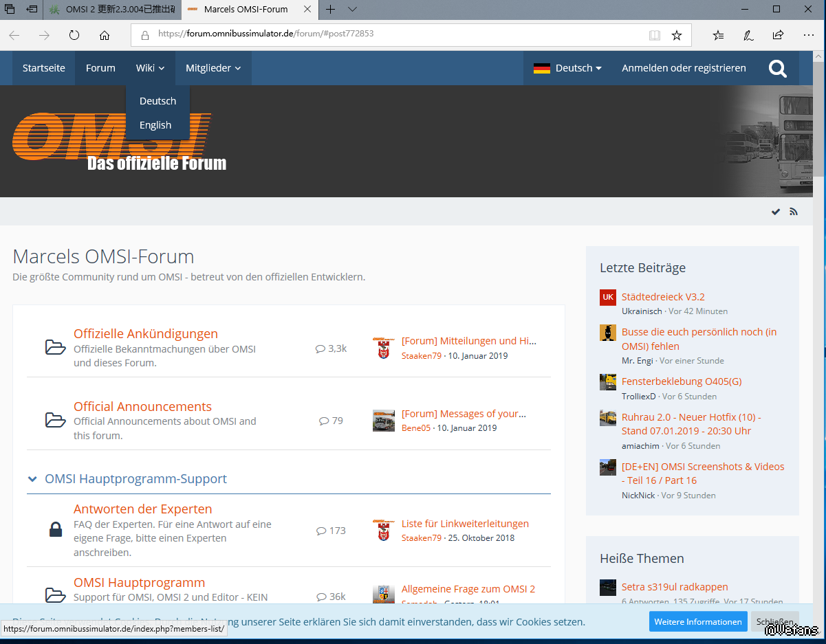Click Bene05 avatar in Official Announcements row
Screen dimensions: 826x644
tap(384, 421)
